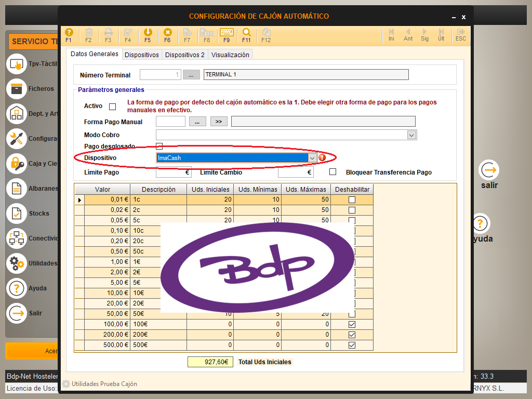Toggle Bloquear Transferencia Pago checkbox
This screenshot has width=532, height=399.
pyautogui.click(x=333, y=172)
